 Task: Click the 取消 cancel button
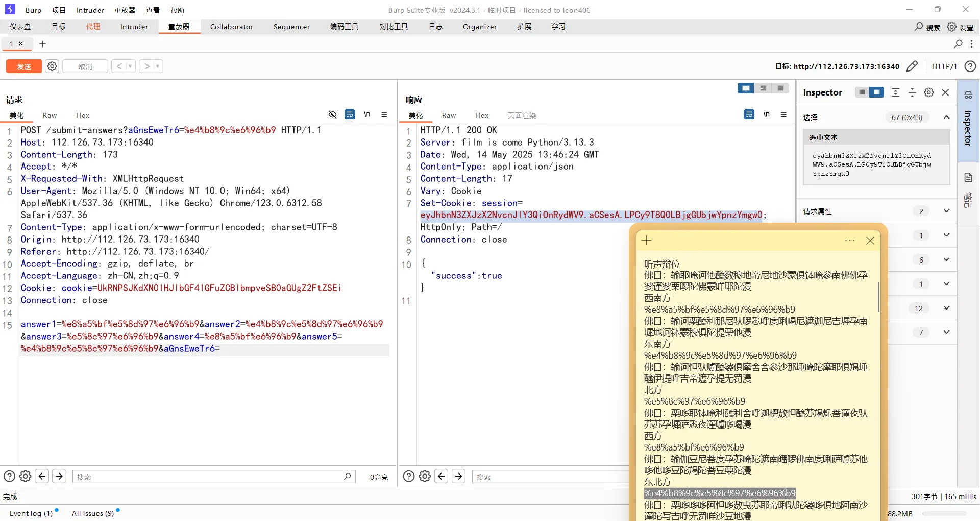click(85, 66)
